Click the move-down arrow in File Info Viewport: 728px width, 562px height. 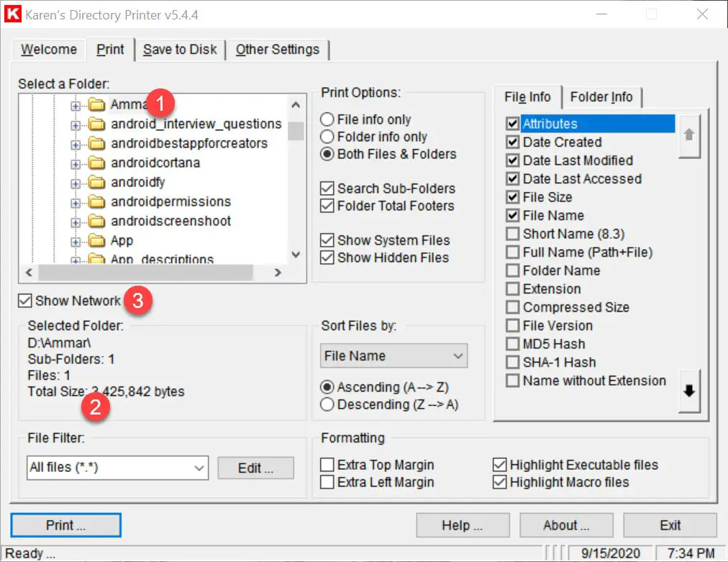pyautogui.click(x=689, y=391)
